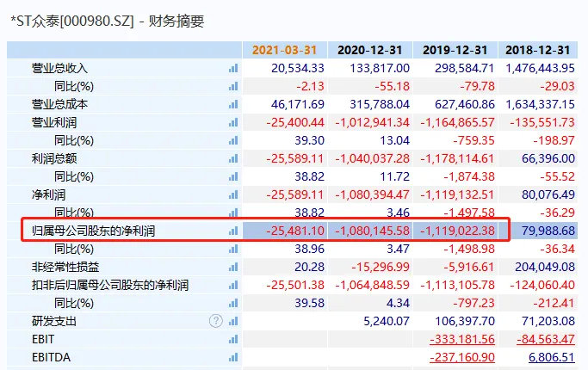The width and height of the screenshot is (588, 370).
Task: Click the highlighted cell -25,481.10
Action: 295,231
